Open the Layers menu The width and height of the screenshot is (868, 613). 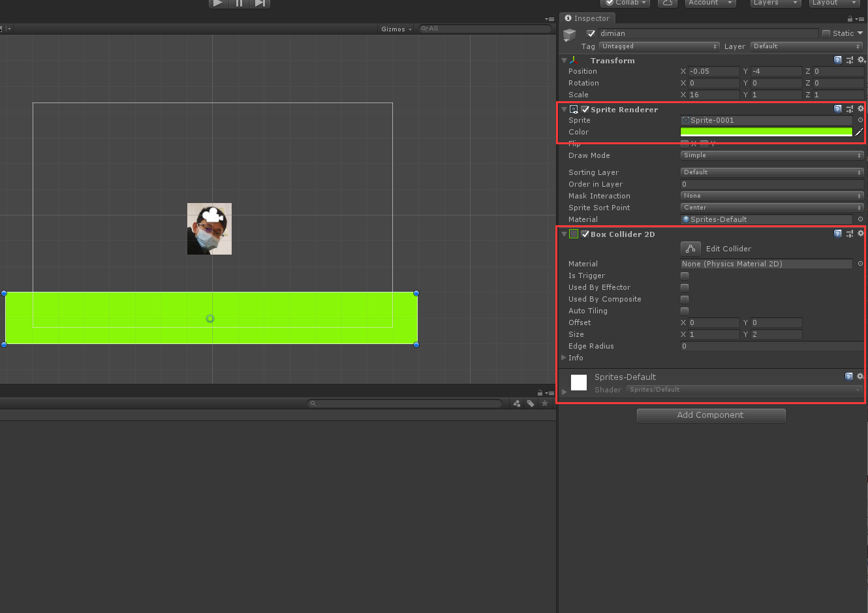pos(775,3)
